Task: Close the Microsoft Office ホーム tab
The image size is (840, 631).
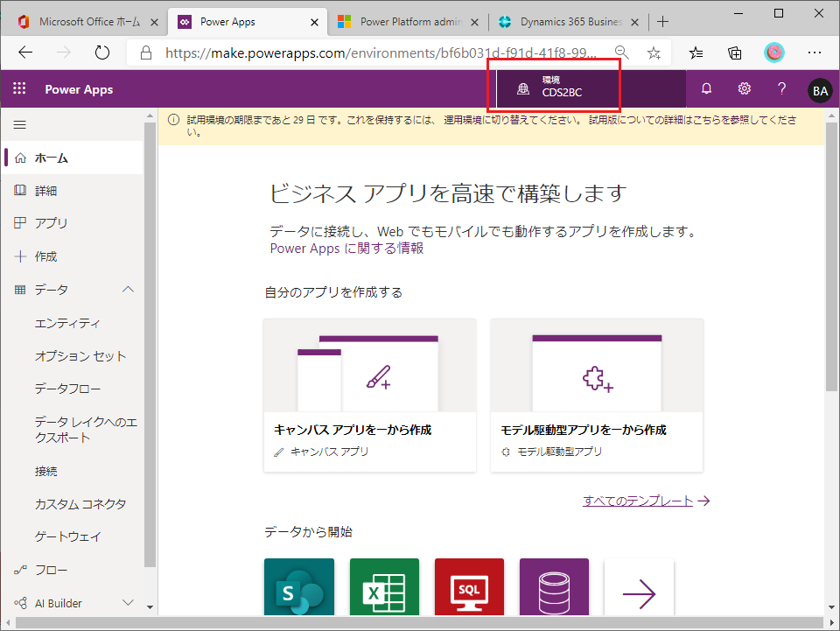Action: 154,22
